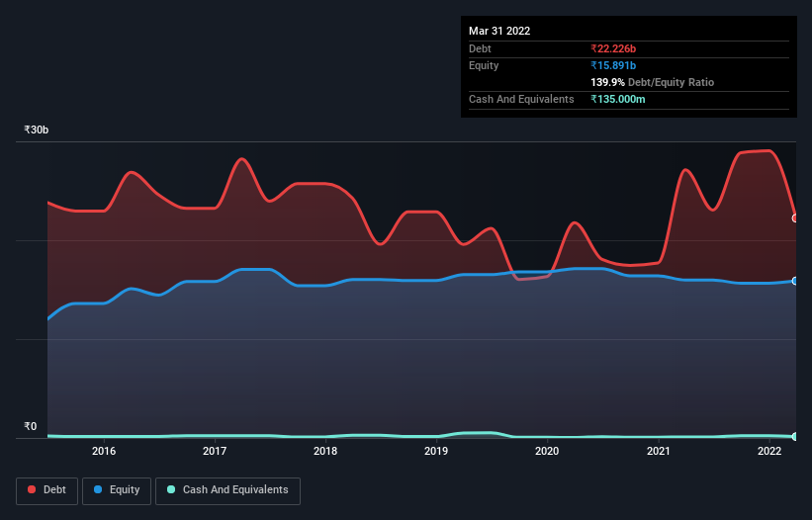Viewport: 812px width, 520px height.
Task: Toggle Cash And Equivalents legend button
Action: (227, 490)
